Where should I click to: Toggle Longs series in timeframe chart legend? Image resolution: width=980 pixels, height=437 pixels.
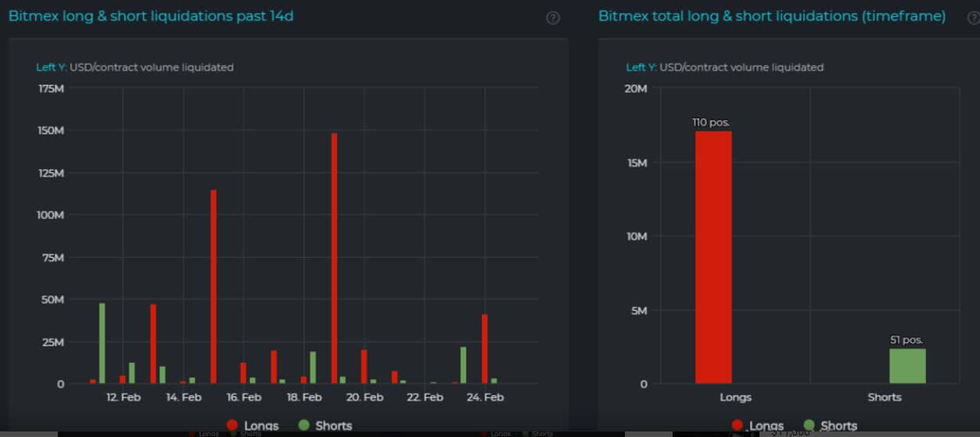pos(758,425)
